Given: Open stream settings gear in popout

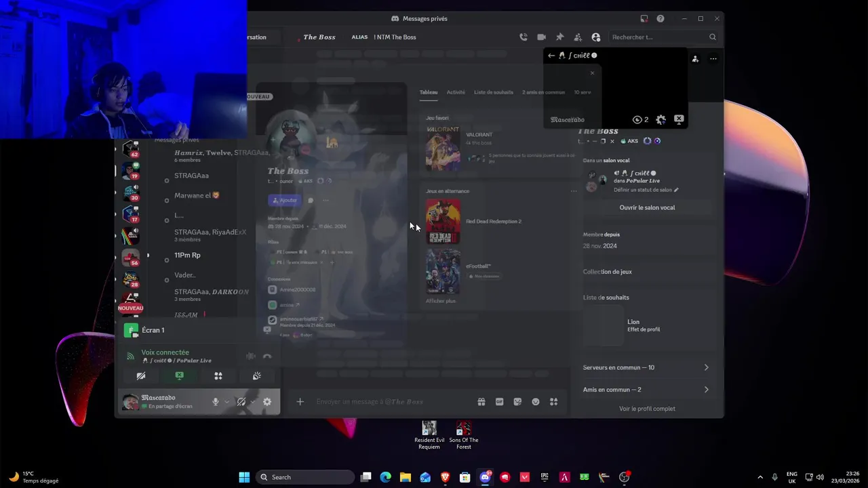Looking at the screenshot, I should (660, 119).
